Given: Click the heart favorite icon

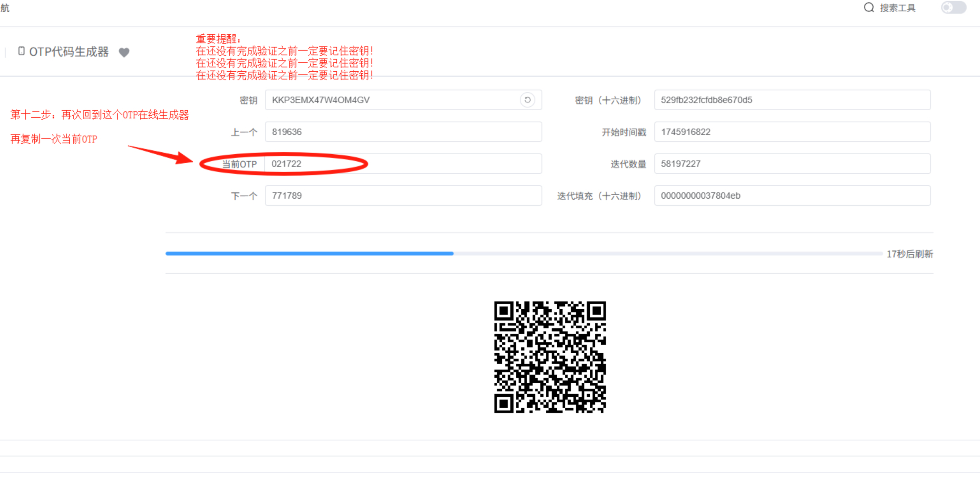Looking at the screenshot, I should pos(124,52).
